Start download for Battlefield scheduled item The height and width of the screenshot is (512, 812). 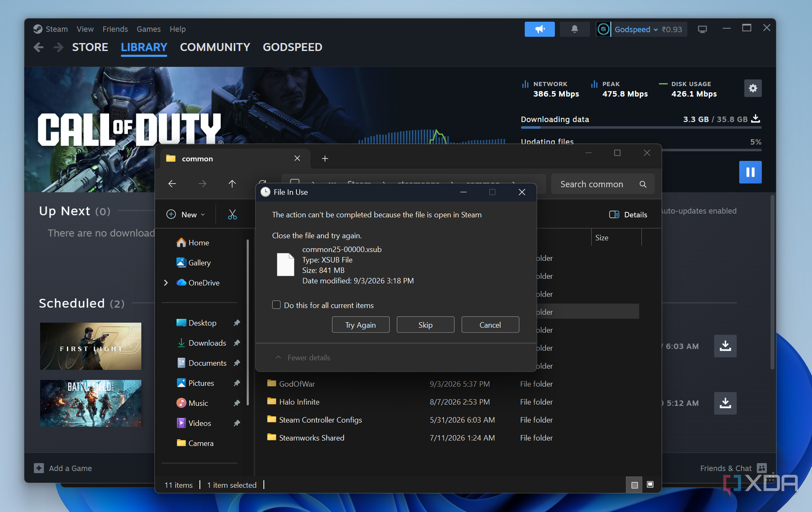(725, 403)
